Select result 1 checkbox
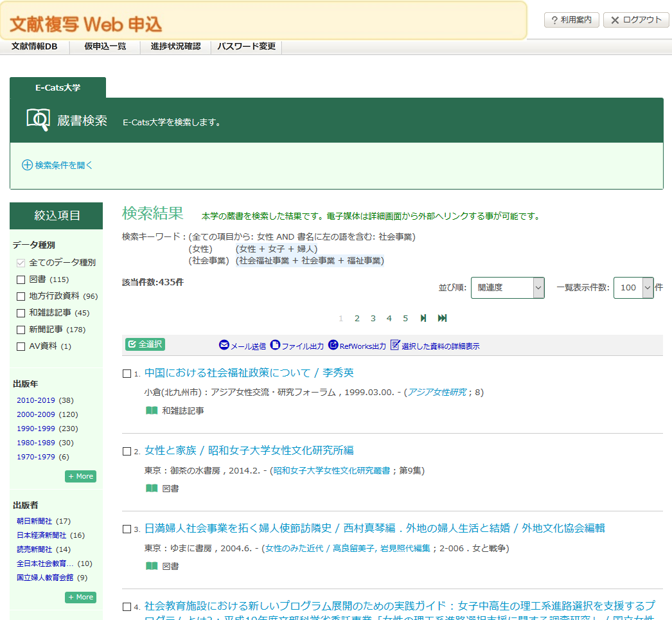Viewport: 672px width, 620px height. 127,374
